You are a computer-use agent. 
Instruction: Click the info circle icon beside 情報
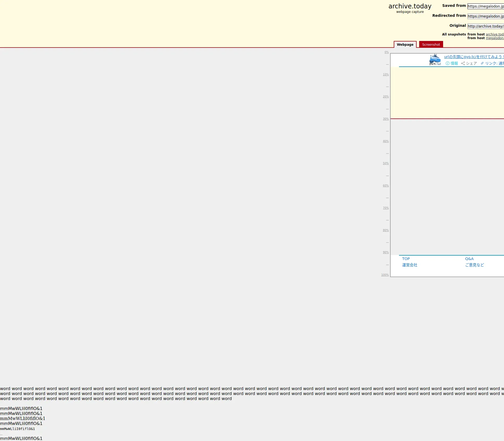tap(447, 63)
